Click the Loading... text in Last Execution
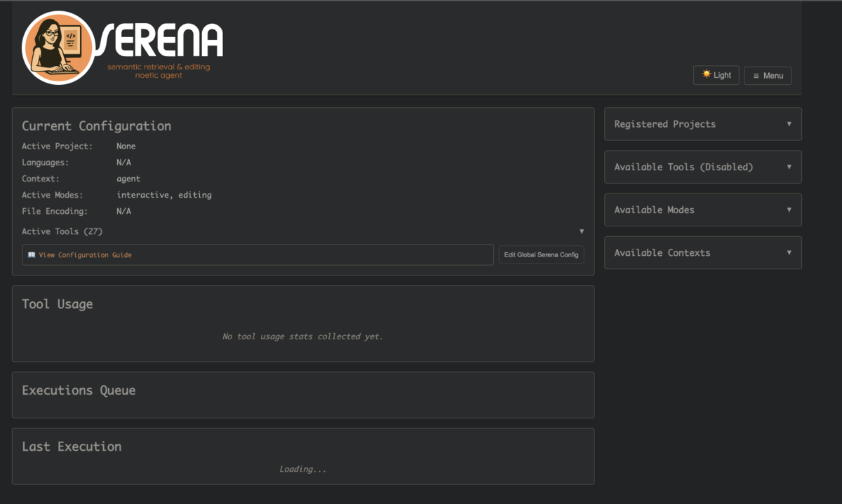Viewport: 842px width, 504px height. click(x=302, y=469)
